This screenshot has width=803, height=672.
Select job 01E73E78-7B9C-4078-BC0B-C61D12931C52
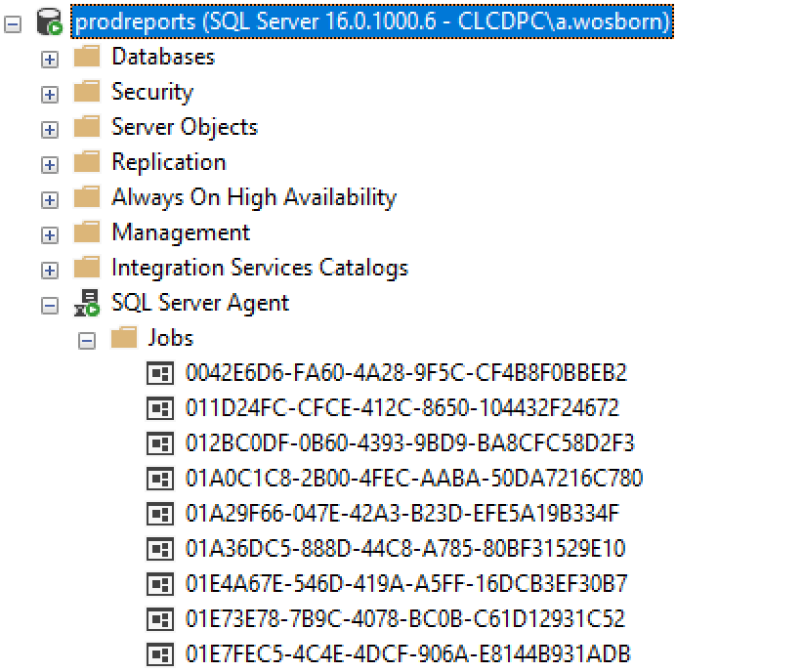click(404, 619)
